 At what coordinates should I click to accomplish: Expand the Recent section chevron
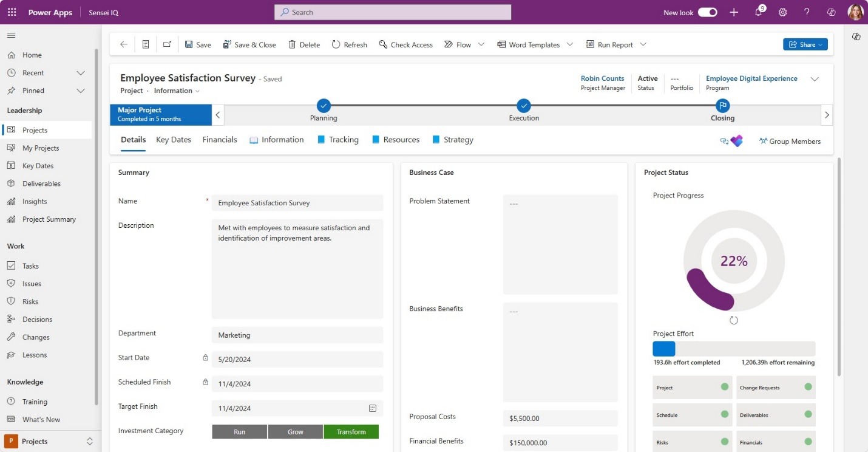tap(81, 73)
